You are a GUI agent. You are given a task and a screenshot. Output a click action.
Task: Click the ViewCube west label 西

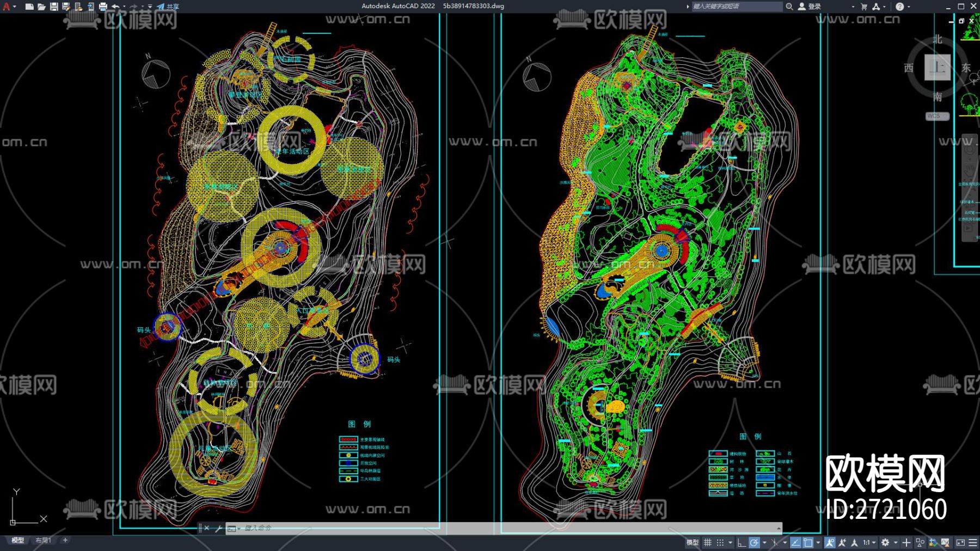coord(909,68)
